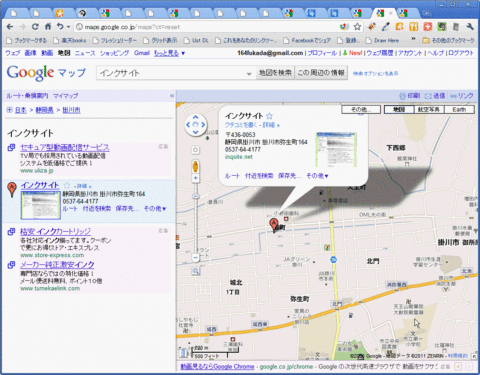
Task: Click the ログアウト link
Action: [x=461, y=53]
